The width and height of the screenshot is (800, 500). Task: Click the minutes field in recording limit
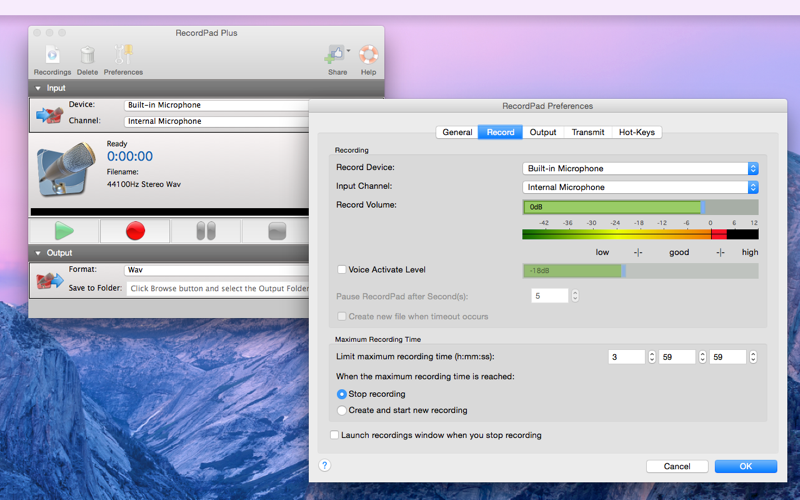point(677,357)
